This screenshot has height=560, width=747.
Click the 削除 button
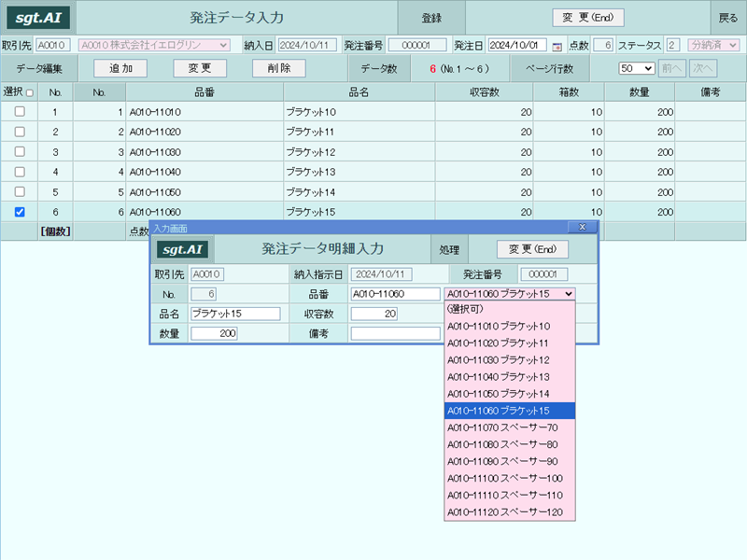pos(278,68)
